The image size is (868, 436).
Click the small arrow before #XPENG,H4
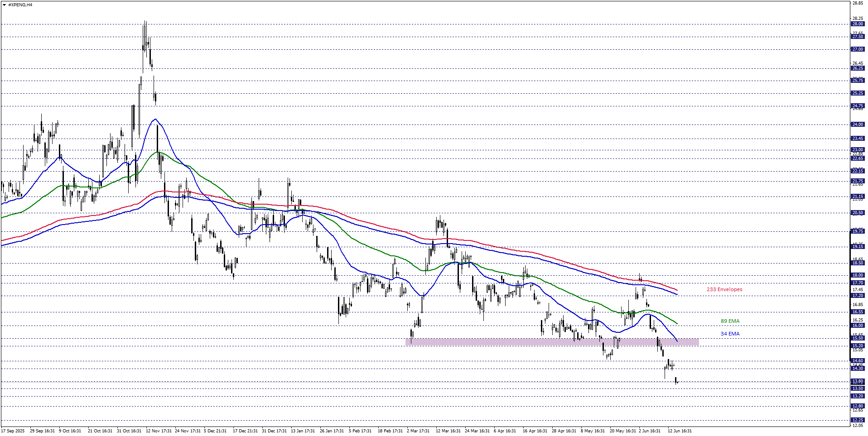point(4,5)
